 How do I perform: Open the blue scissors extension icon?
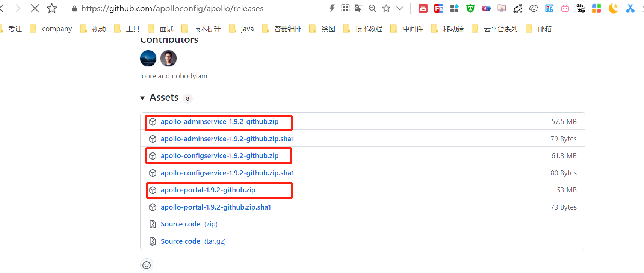pyautogui.click(x=630, y=8)
